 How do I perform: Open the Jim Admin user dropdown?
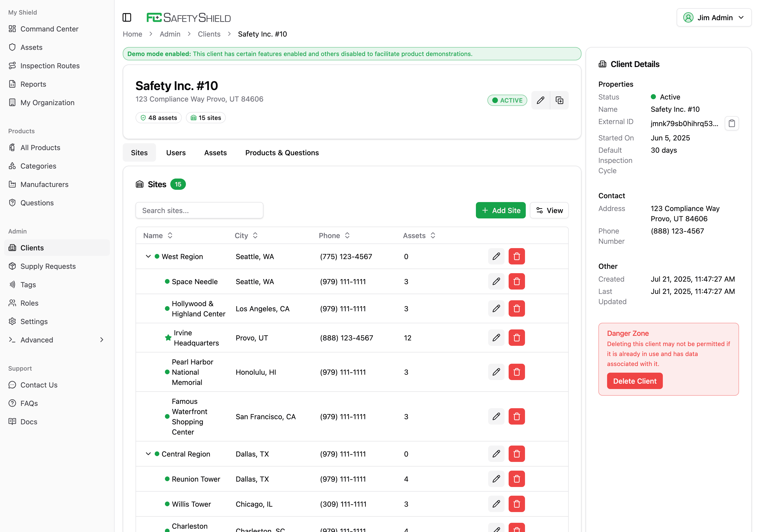tap(714, 18)
